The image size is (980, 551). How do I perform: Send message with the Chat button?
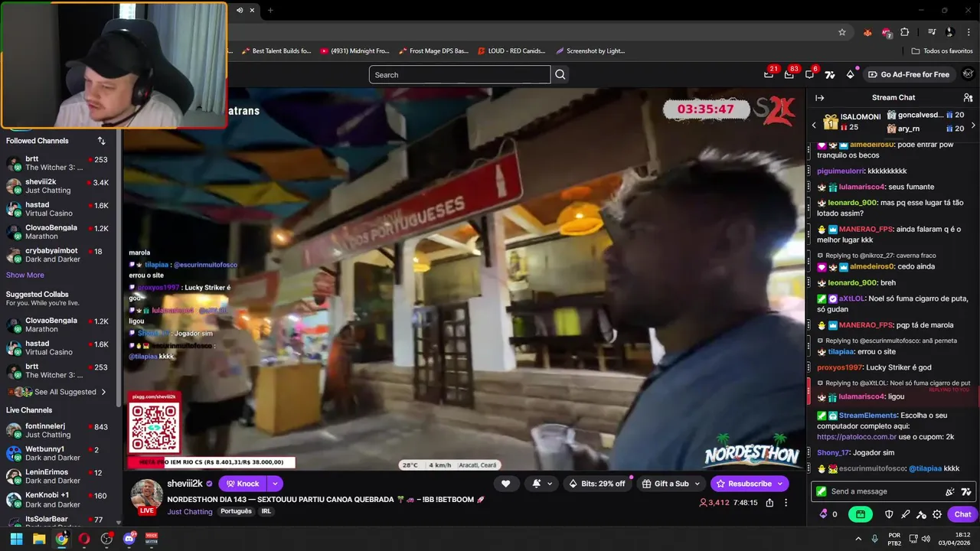(962, 514)
